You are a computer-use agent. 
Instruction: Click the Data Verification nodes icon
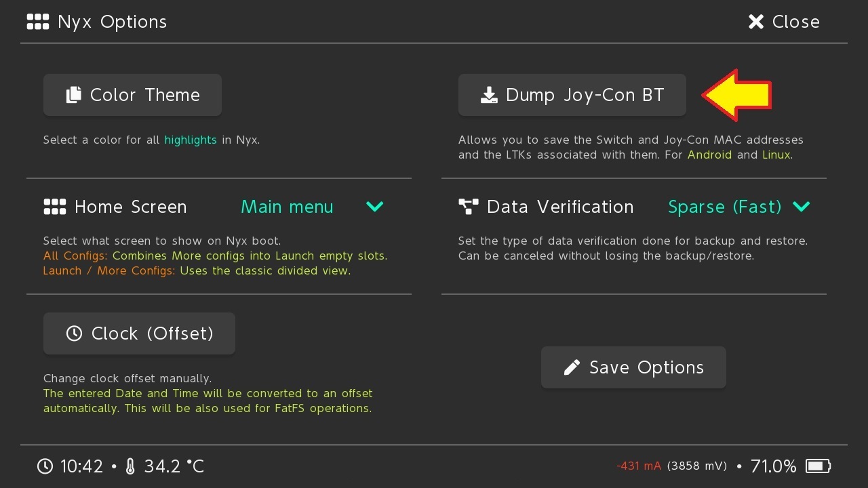click(x=469, y=207)
